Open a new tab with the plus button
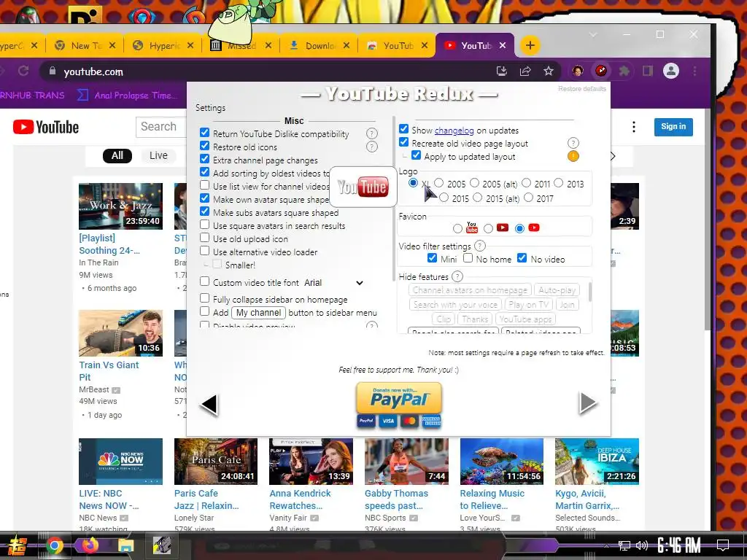747x560 pixels. 530,45
